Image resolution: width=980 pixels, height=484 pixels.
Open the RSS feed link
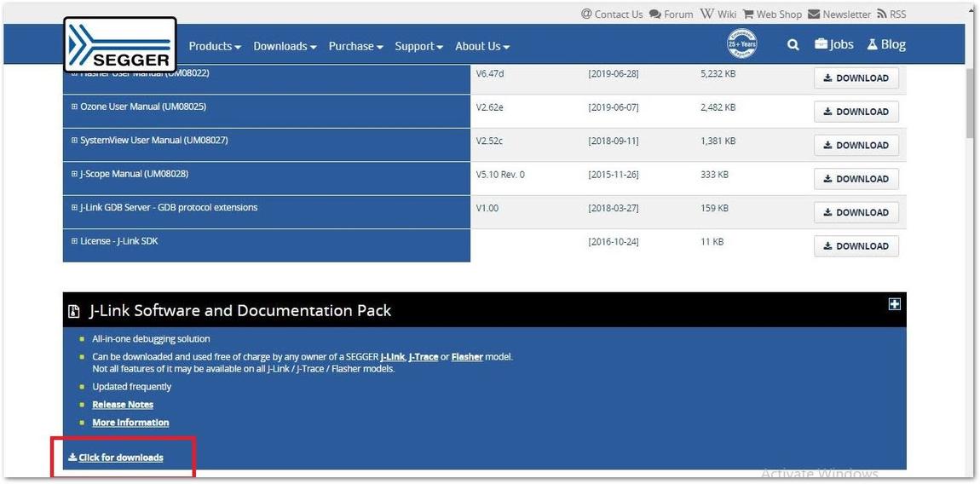pos(892,14)
